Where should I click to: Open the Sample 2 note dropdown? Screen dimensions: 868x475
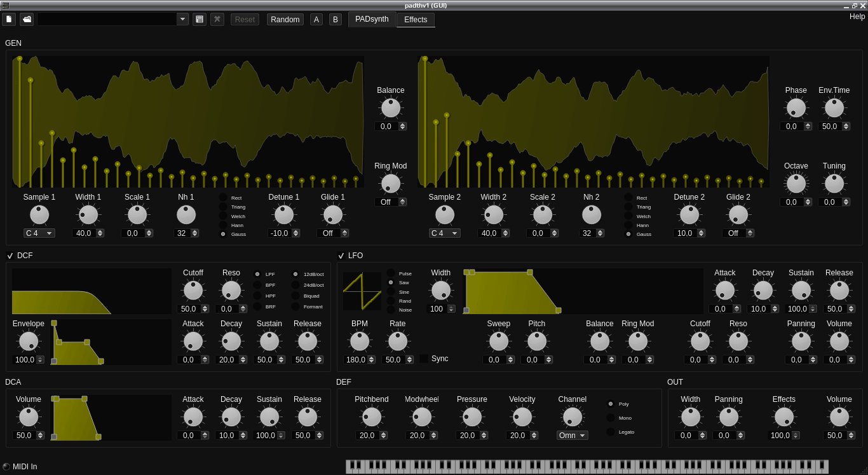445,233
